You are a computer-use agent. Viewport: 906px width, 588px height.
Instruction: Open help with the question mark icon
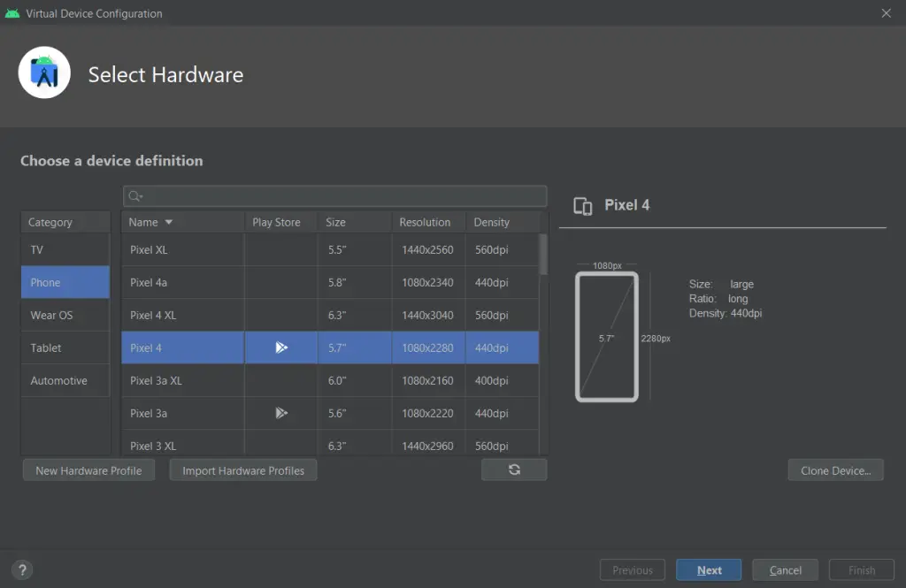click(22, 570)
